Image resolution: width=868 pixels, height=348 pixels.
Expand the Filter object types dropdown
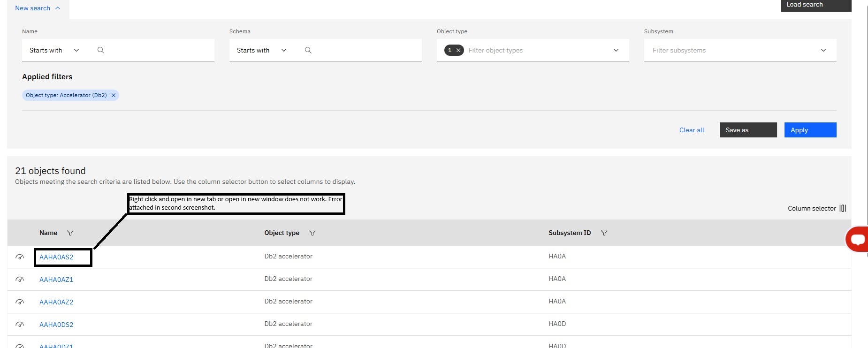click(x=616, y=50)
